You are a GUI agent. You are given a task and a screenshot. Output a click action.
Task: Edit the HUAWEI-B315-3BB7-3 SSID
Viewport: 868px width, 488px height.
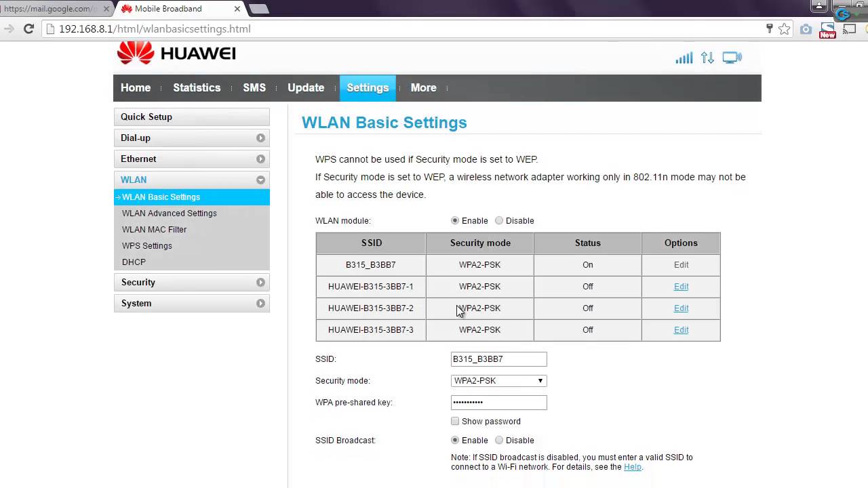pyautogui.click(x=681, y=330)
